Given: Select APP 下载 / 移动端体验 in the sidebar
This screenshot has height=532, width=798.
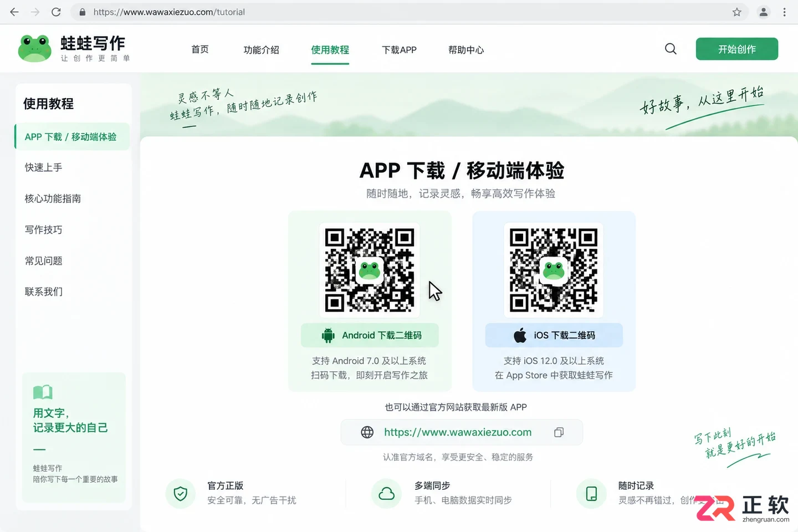Looking at the screenshot, I should (x=72, y=137).
